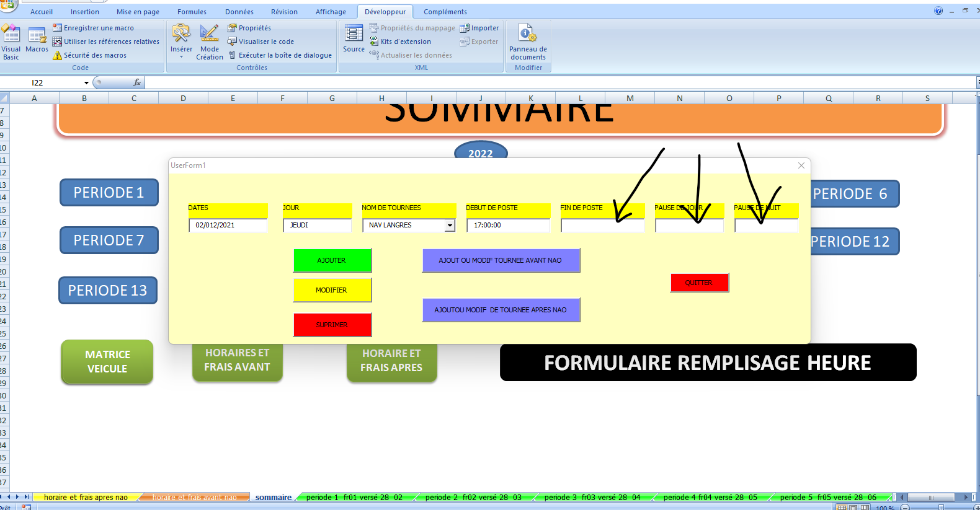
Task: Open the Visual Basic editor
Action: pyautogui.click(x=11, y=42)
